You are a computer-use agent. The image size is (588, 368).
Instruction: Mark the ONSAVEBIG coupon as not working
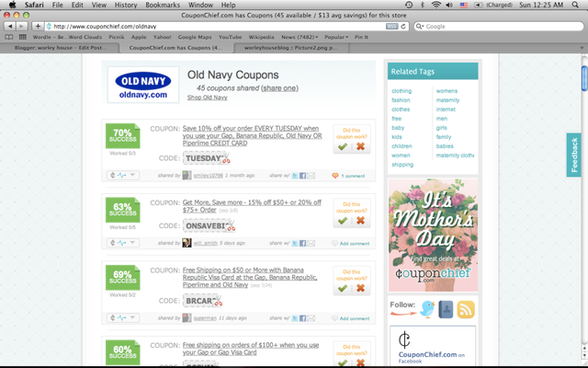360,220
